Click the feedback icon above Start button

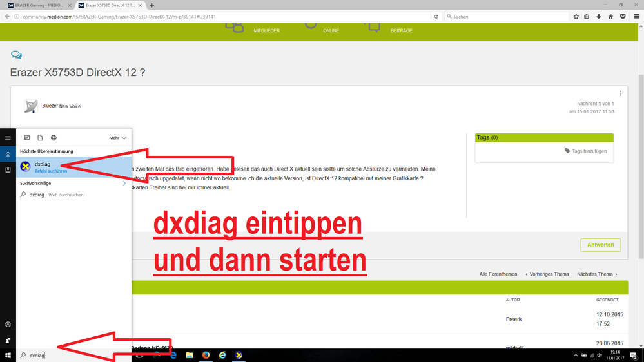click(x=8, y=340)
